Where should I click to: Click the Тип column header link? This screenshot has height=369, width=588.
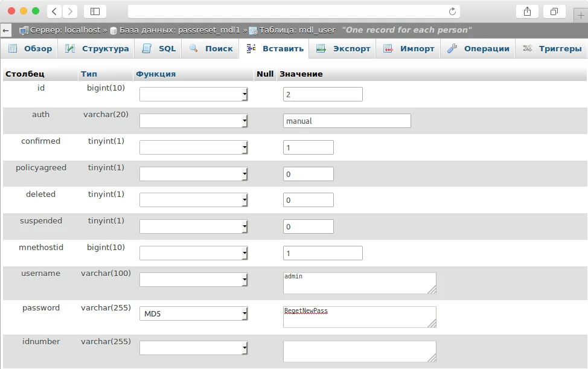point(89,74)
